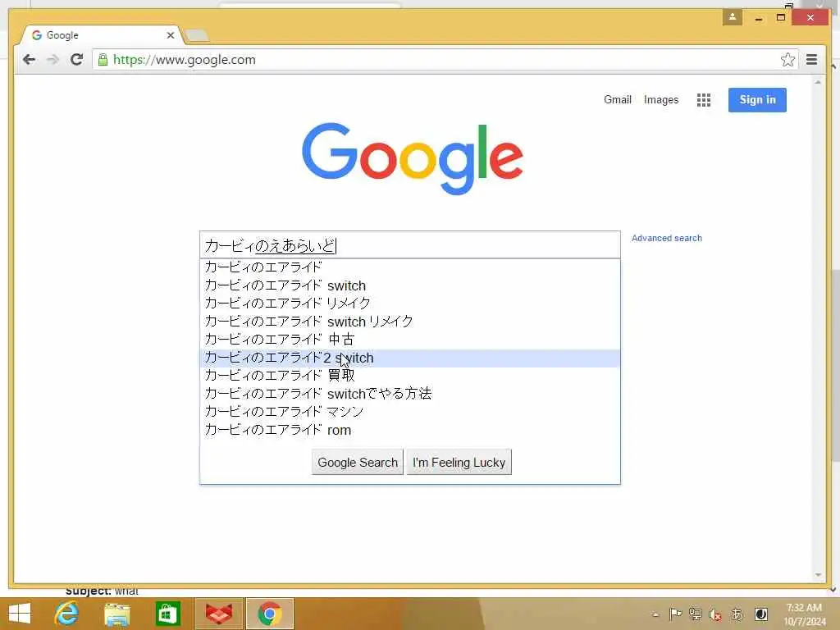Choose suggestion カービィのエアライド 買取
This screenshot has height=630, width=840.
pyautogui.click(x=410, y=376)
